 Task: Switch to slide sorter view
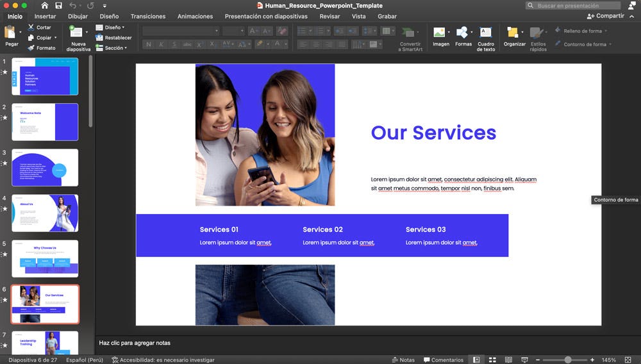(492, 360)
